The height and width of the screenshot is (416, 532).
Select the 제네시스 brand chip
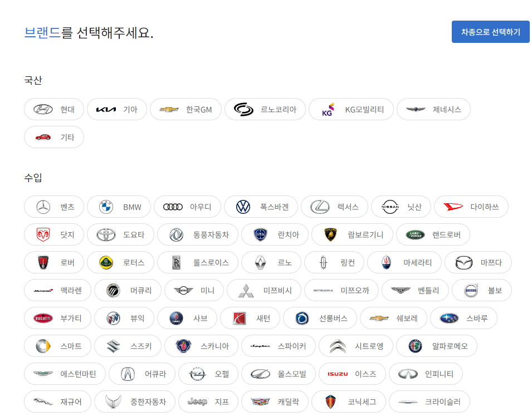[x=433, y=110]
